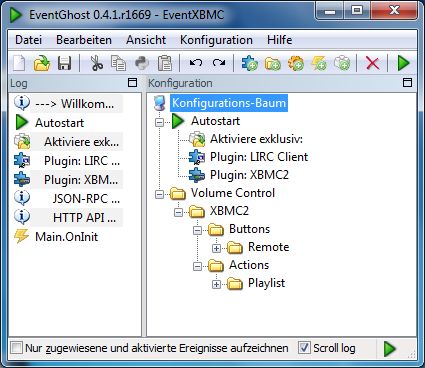
Task: Click the green play icon in the status bar
Action: point(389,349)
